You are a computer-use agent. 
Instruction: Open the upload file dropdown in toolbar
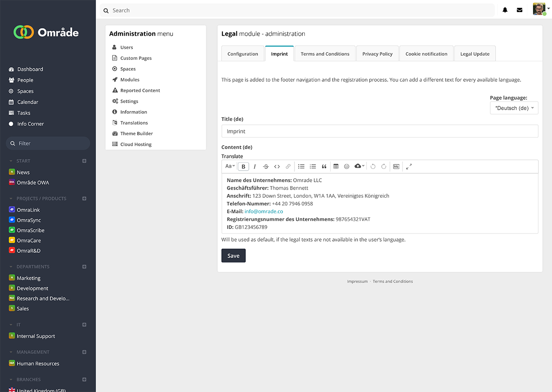359,166
